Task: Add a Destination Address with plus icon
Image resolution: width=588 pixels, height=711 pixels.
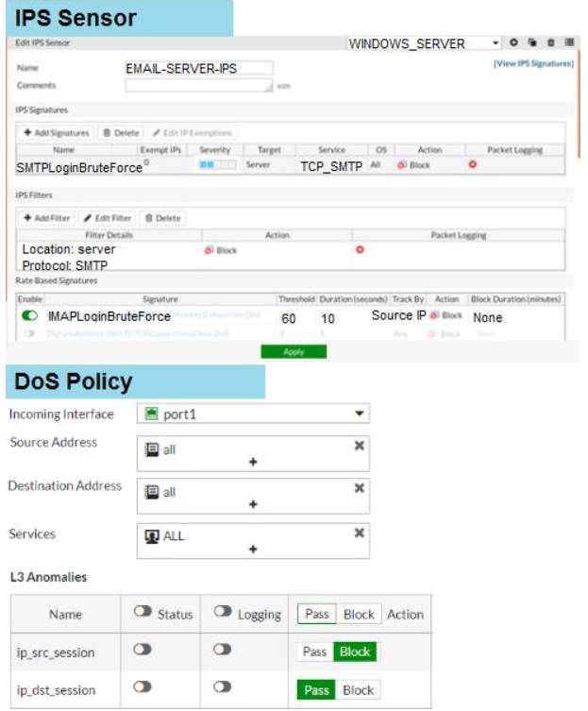Action: tap(252, 504)
